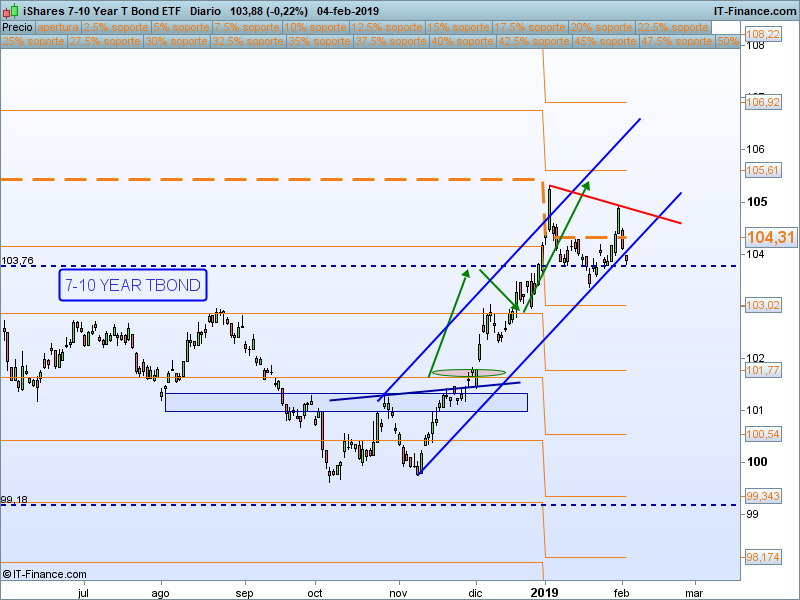
Task: Click the 42.5% soporte tab
Action: coord(534,41)
